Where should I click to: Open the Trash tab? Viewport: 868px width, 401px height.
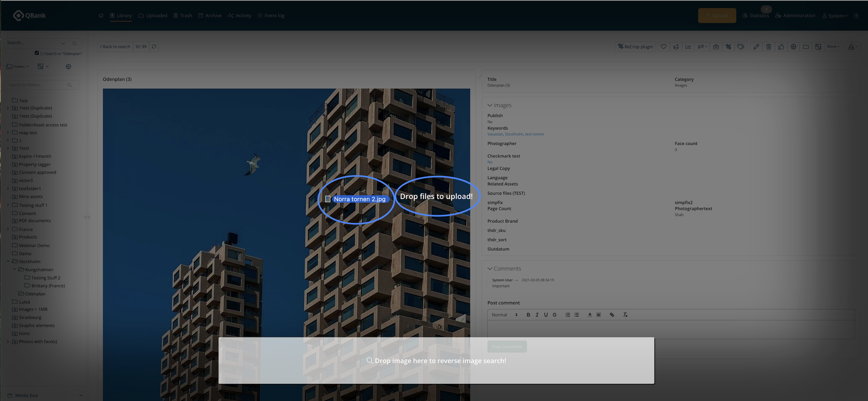[183, 16]
